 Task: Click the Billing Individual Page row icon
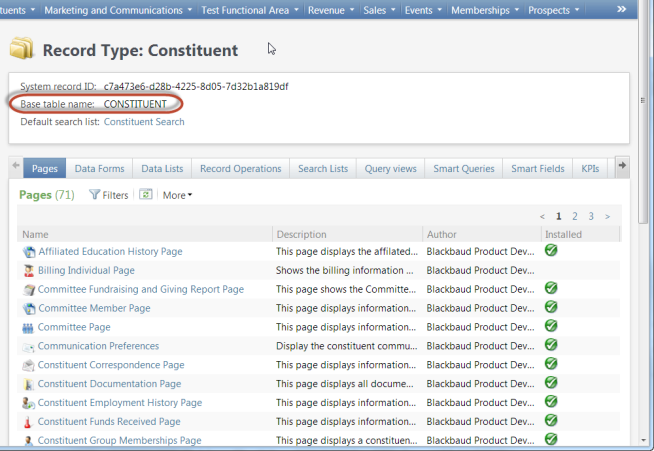point(29,271)
